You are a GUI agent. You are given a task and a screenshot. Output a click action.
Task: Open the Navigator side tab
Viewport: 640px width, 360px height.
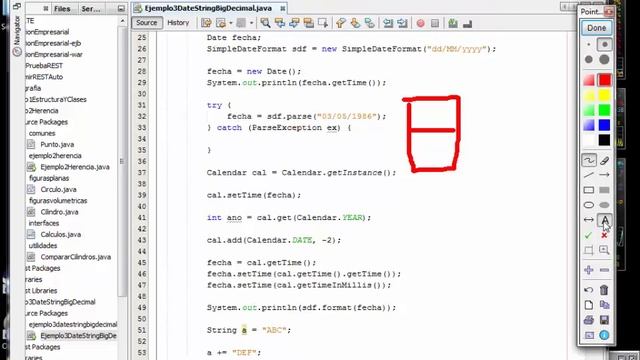tap(17, 36)
